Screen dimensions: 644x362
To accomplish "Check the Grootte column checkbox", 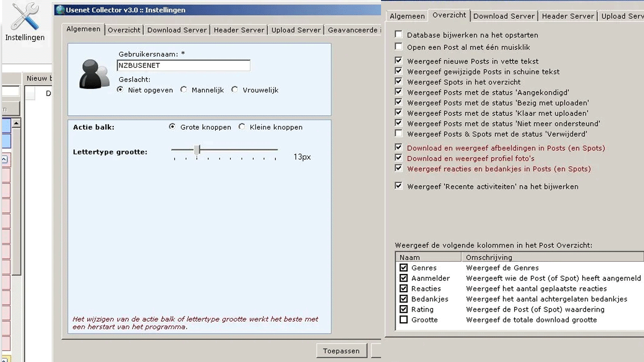I will pyautogui.click(x=404, y=320).
